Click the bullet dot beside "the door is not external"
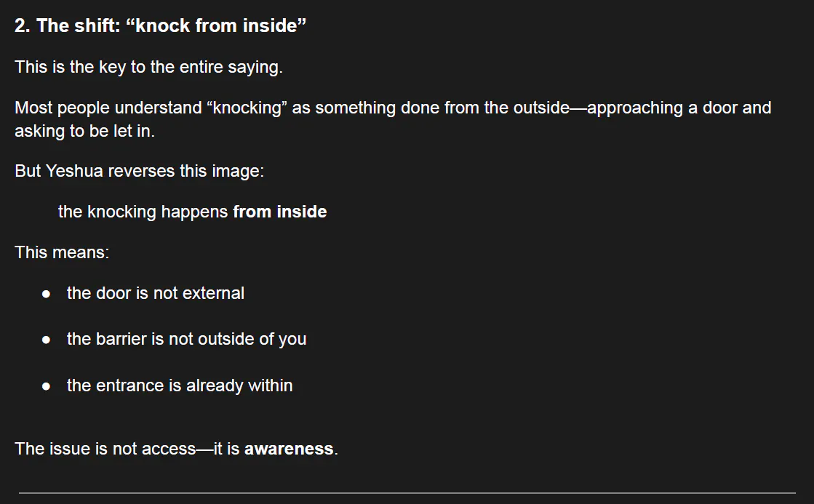Image resolution: width=814 pixels, height=504 pixels. [x=47, y=294]
